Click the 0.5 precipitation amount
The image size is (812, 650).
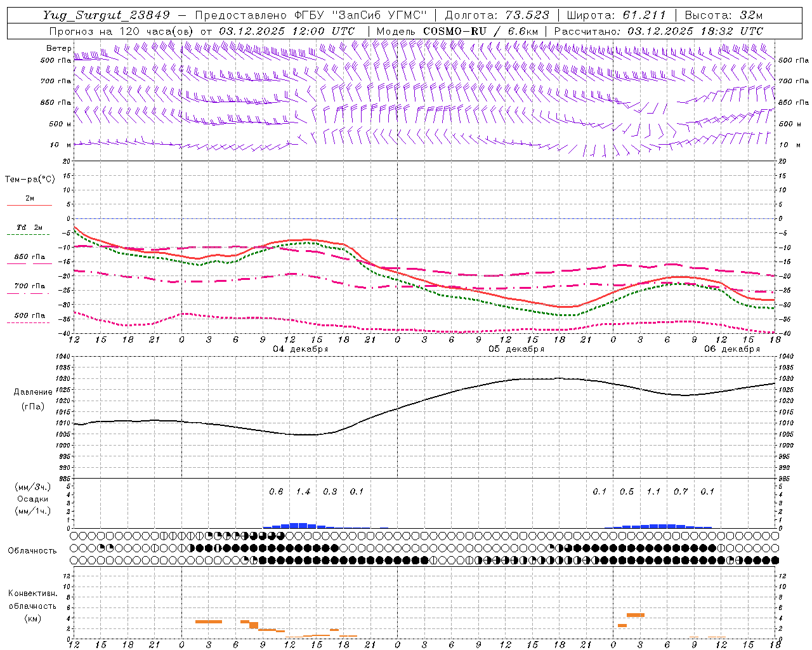(627, 491)
